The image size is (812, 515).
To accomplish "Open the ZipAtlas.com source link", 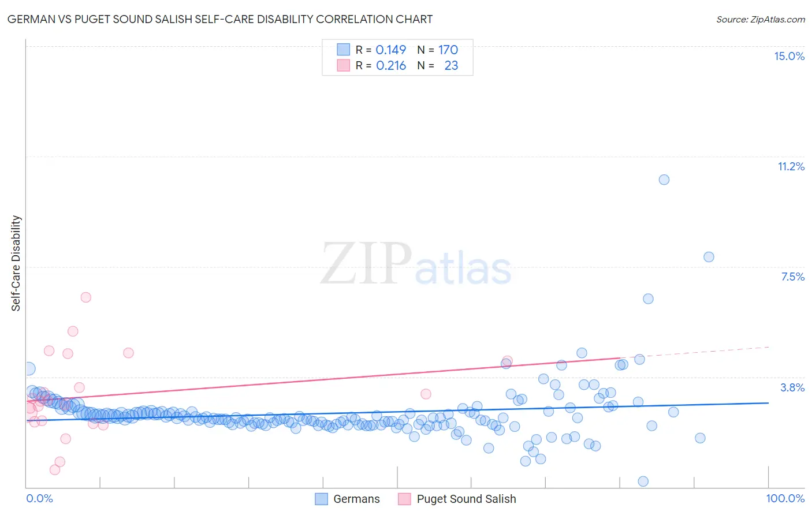I will click(761, 19).
